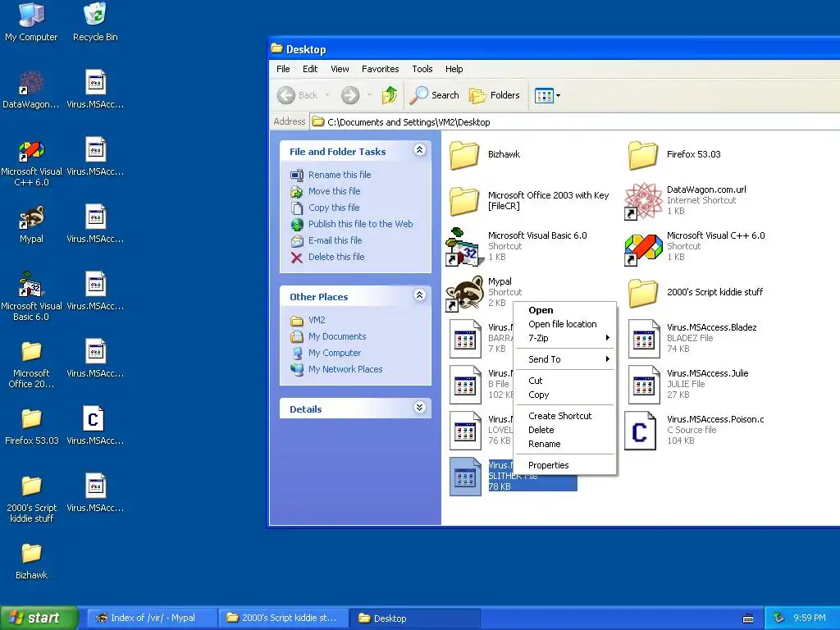This screenshot has width=840, height=630.
Task: Click Delete this file link
Action: 336,257
